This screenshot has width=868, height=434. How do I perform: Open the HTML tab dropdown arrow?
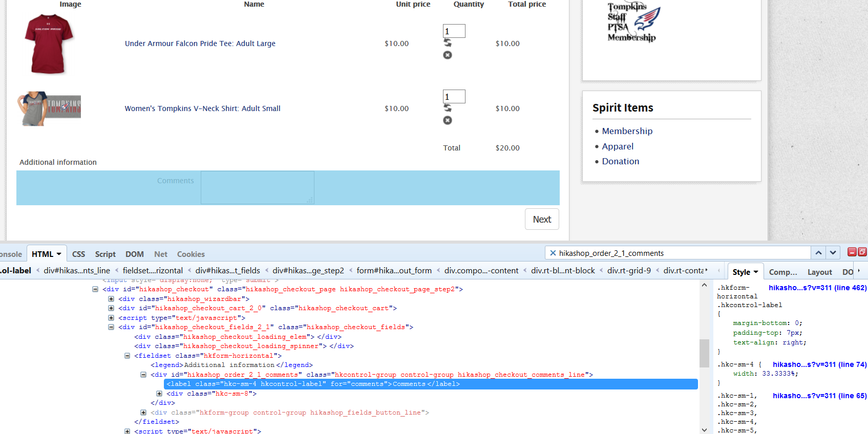point(59,254)
